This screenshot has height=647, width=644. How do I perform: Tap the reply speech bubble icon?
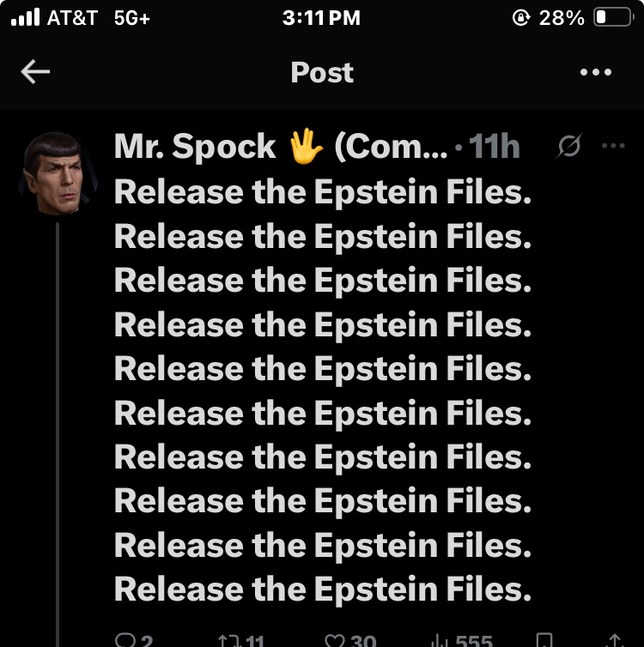(125, 640)
